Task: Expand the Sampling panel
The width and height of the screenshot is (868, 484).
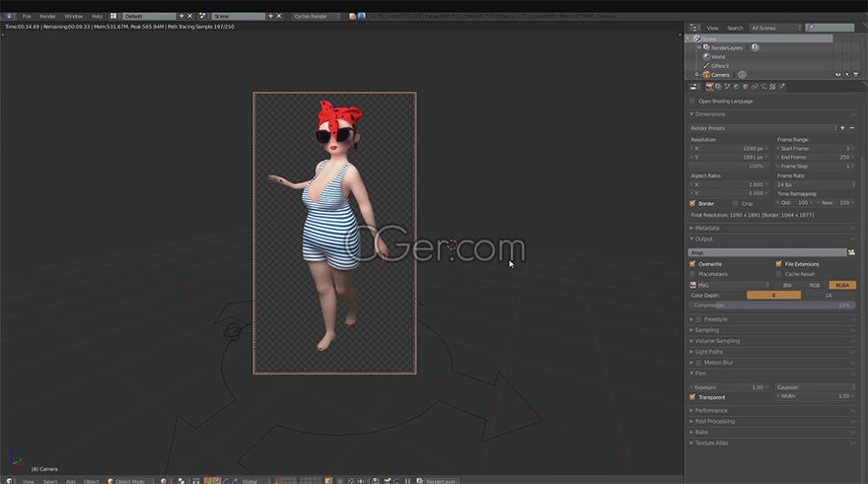Action: click(706, 330)
